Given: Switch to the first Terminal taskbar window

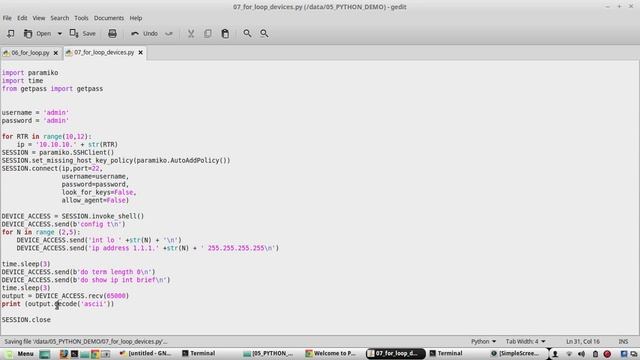Looking at the screenshot, I should pos(199,353).
